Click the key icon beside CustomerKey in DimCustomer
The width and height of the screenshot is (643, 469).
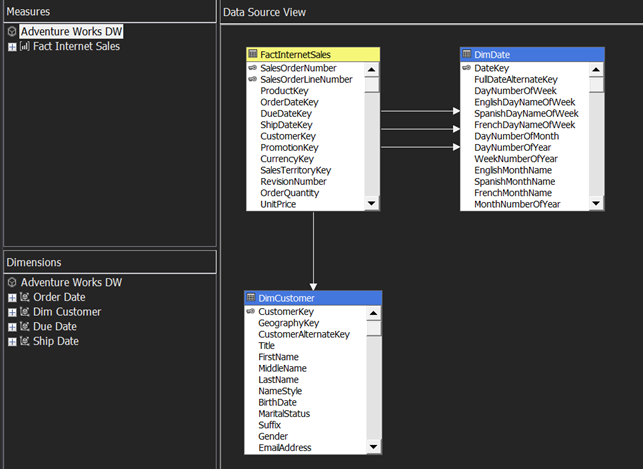coord(251,311)
